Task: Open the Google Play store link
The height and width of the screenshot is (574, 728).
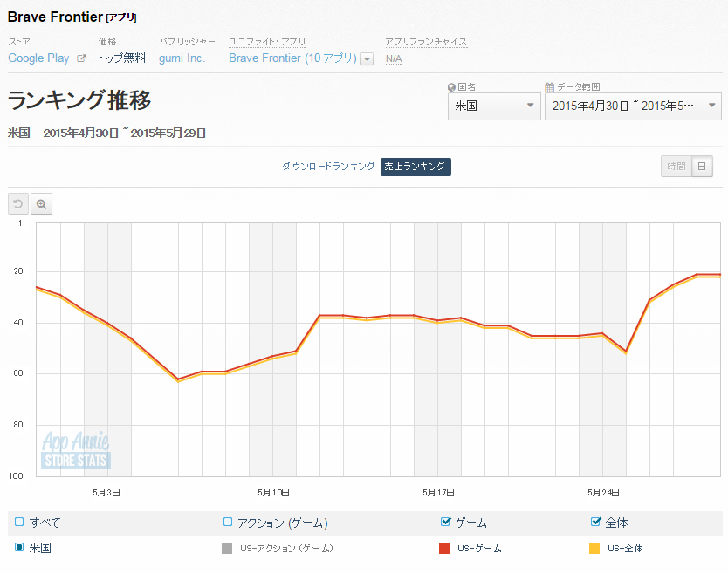Action: click(x=38, y=58)
